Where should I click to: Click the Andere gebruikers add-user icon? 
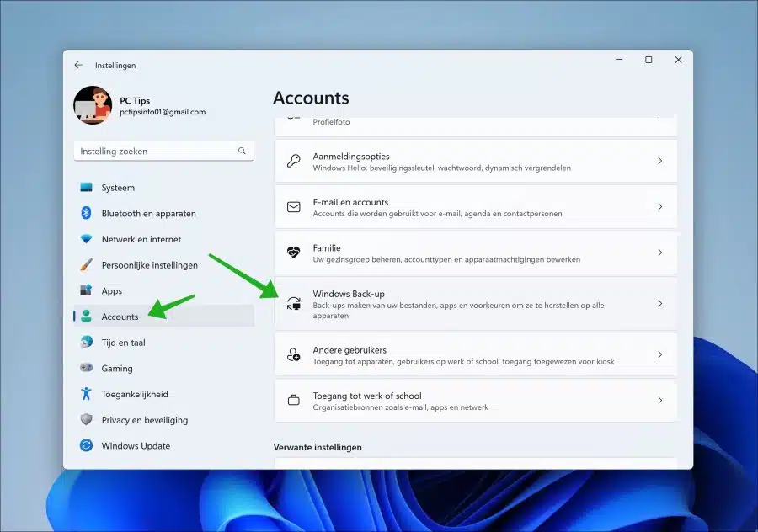click(x=293, y=354)
